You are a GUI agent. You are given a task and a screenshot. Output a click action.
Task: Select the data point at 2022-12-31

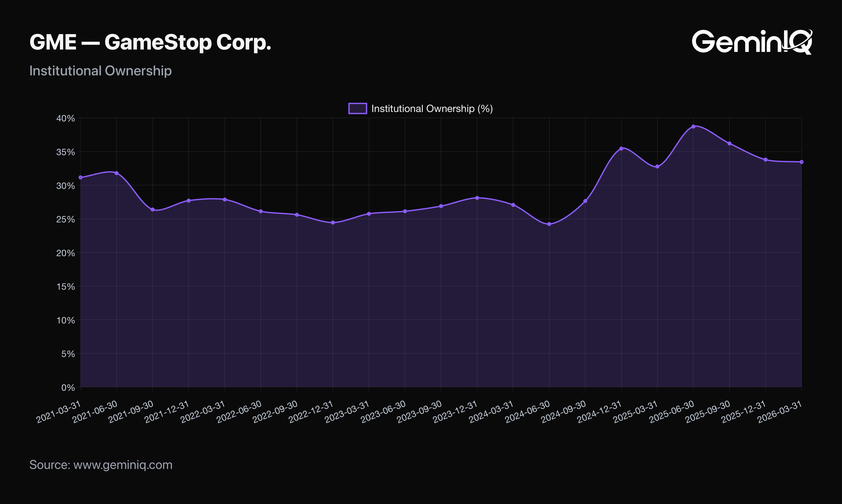(x=333, y=222)
